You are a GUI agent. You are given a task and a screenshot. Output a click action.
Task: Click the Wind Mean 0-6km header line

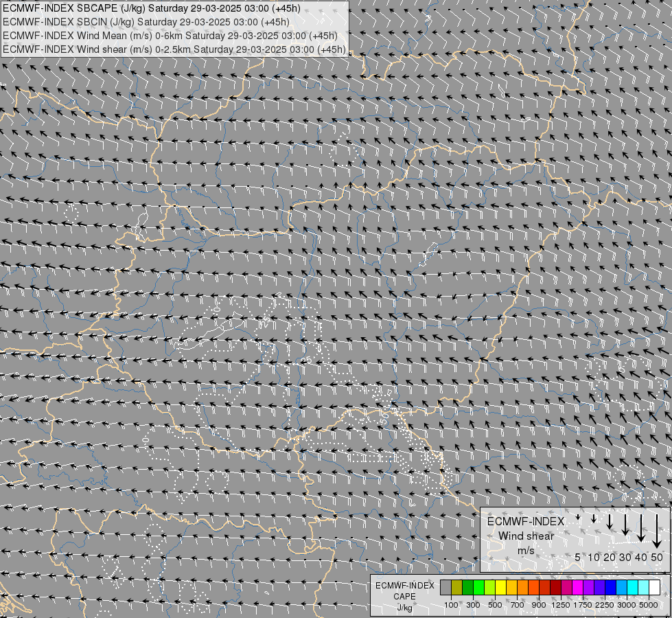[x=170, y=36]
